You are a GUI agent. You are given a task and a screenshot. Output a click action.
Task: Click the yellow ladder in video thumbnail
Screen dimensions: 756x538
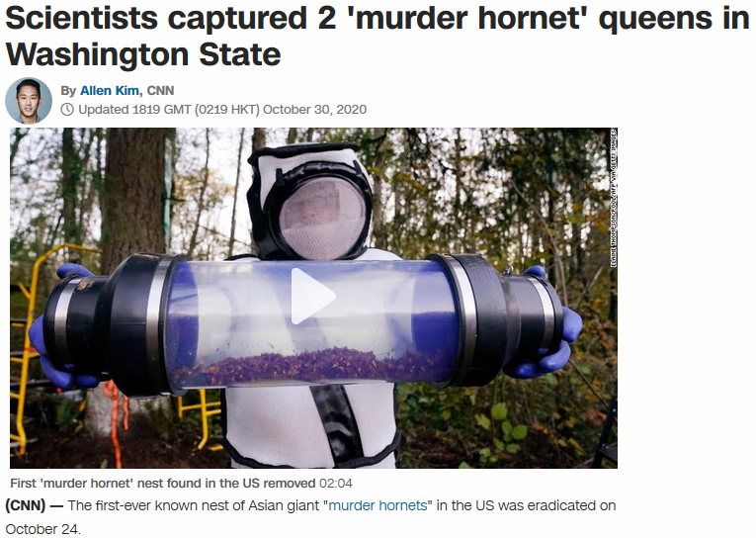(29, 345)
